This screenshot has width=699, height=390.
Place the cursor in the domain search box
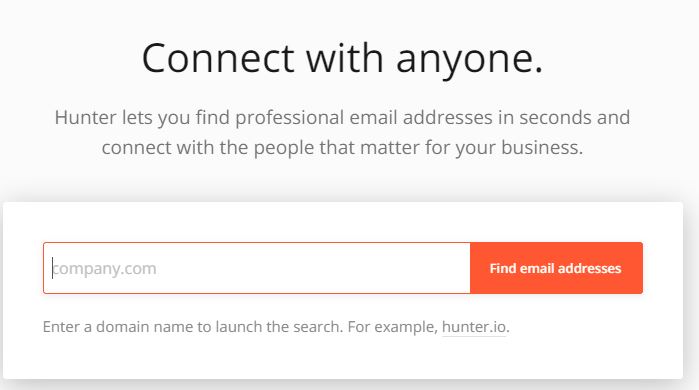pyautogui.click(x=257, y=268)
